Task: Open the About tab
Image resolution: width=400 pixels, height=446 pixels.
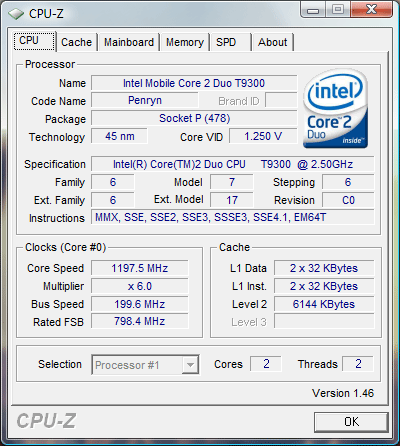Action: click(273, 42)
